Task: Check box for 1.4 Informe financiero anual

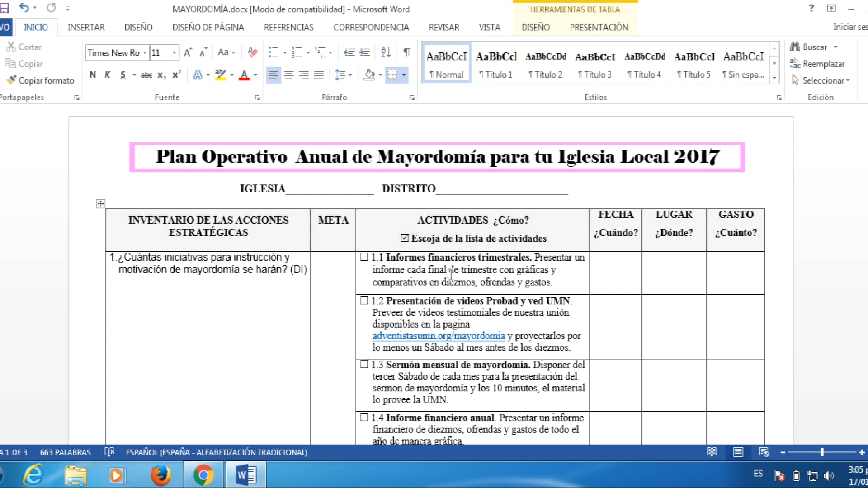Action: point(364,417)
